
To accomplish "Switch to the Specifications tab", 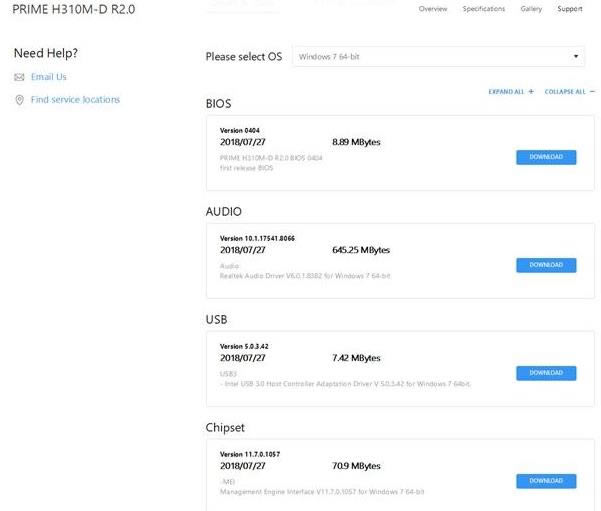I will (484, 9).
